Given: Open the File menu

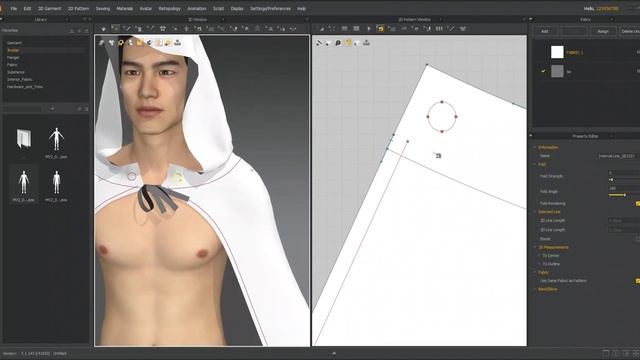Looking at the screenshot, I should click(x=13, y=9).
